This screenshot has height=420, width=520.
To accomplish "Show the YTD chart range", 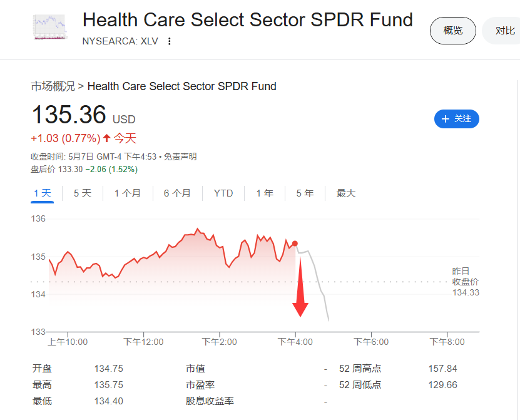I will [223, 193].
